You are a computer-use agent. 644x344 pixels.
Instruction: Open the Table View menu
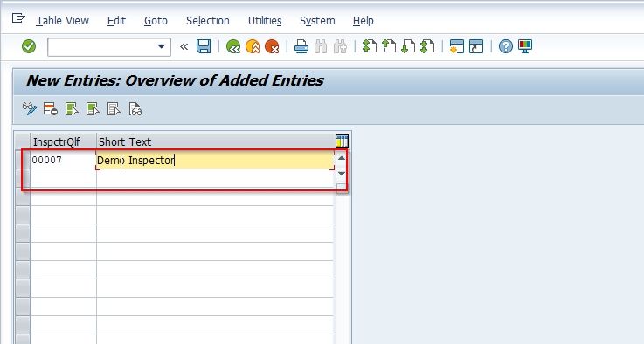click(x=62, y=21)
